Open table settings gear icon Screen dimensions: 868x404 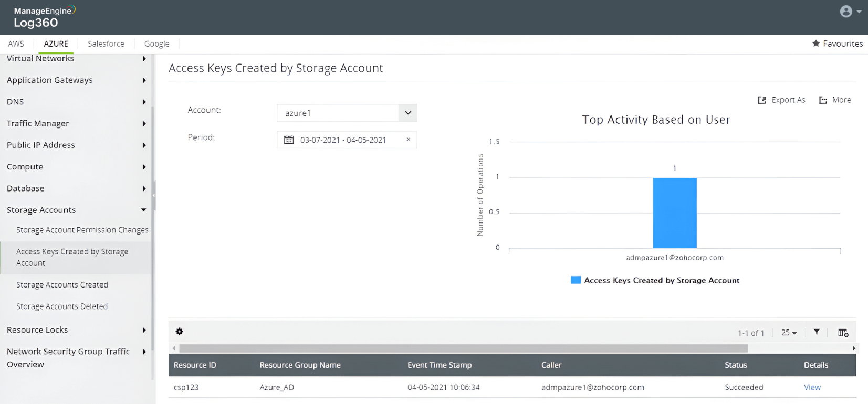pos(180,332)
